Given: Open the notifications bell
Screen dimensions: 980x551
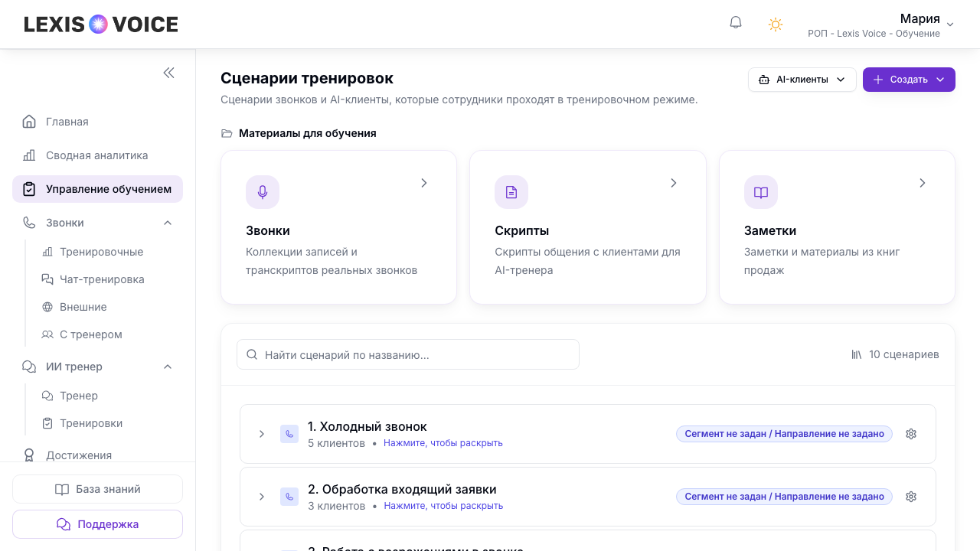Looking at the screenshot, I should 736,23.
